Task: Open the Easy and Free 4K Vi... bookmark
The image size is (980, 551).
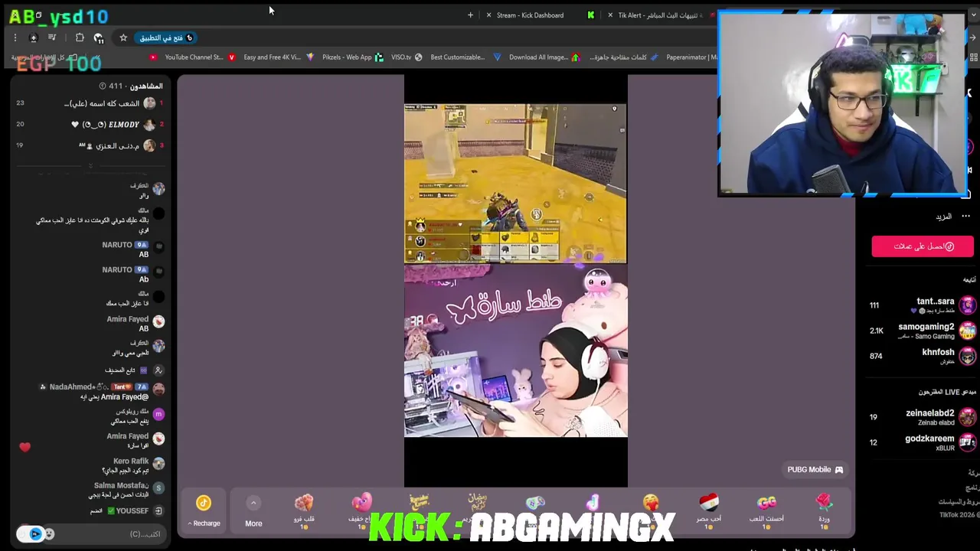Action: pos(265,57)
